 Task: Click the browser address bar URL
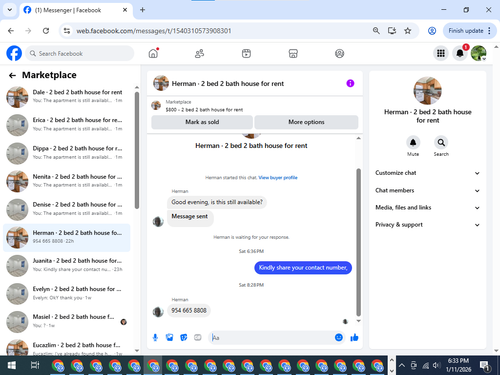pos(154,31)
